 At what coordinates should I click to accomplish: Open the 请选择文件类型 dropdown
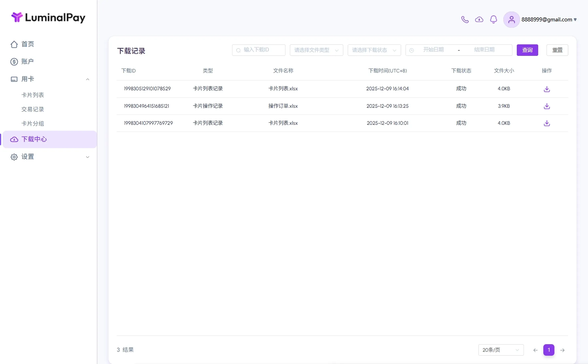pos(316,50)
